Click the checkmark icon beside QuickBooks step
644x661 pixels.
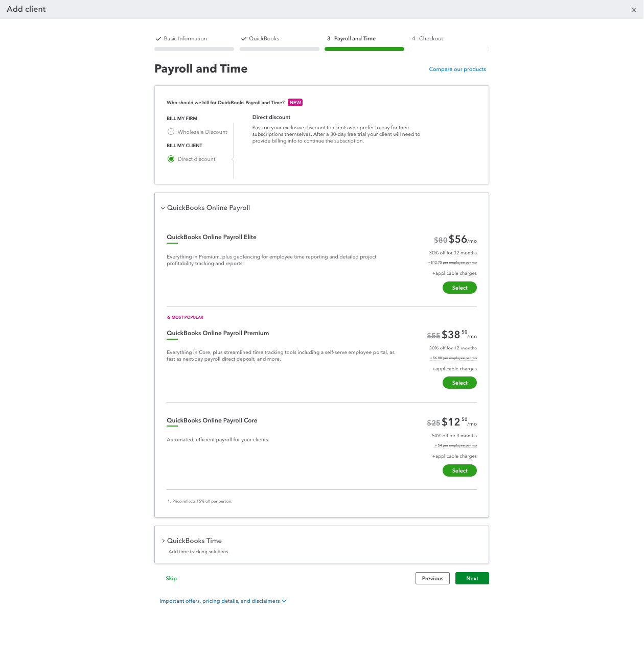pos(244,38)
